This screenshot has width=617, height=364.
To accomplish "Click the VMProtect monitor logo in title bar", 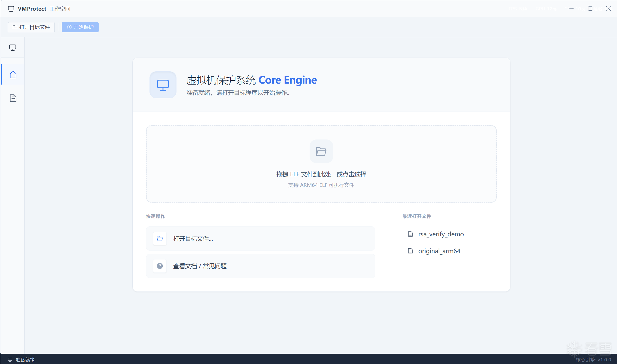I will pos(11,8).
